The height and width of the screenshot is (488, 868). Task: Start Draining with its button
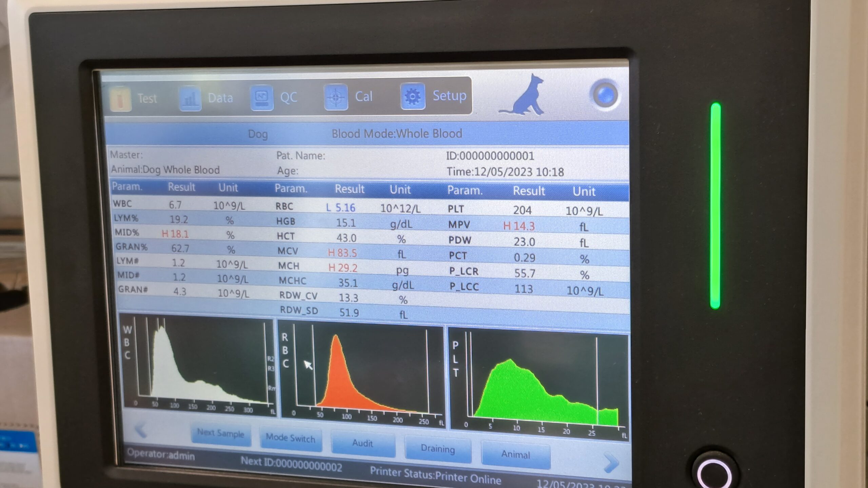[438, 449]
